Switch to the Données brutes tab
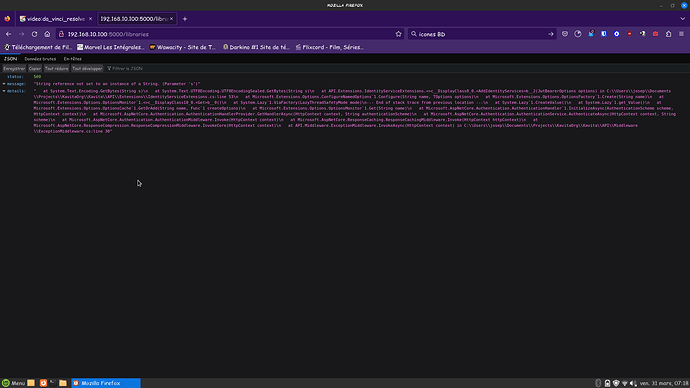Screen dimensions: 690x388 (x=40, y=59)
